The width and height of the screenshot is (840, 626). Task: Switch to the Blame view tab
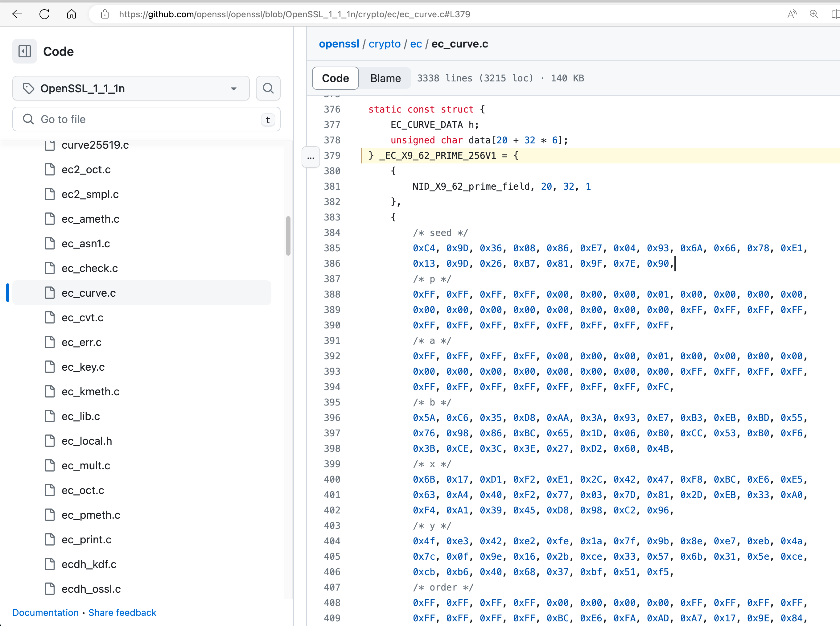point(385,78)
